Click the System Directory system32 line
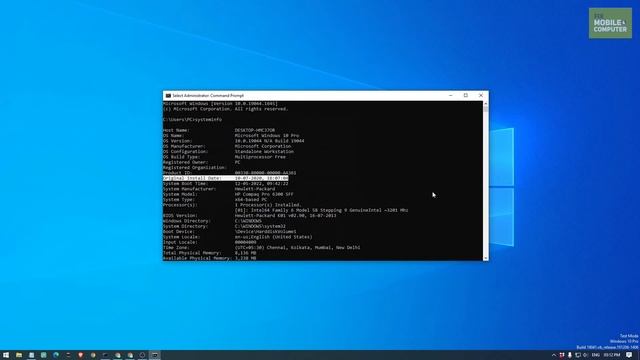 coord(224,226)
